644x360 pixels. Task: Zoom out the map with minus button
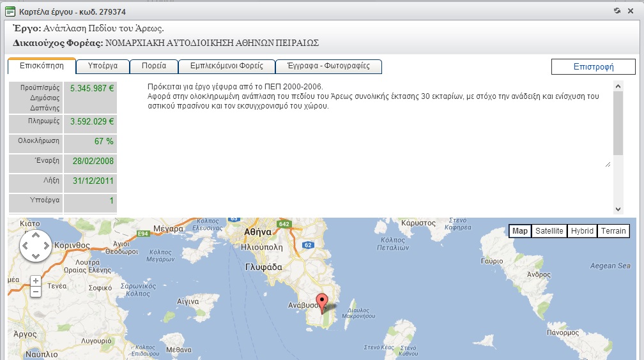[x=35, y=292]
